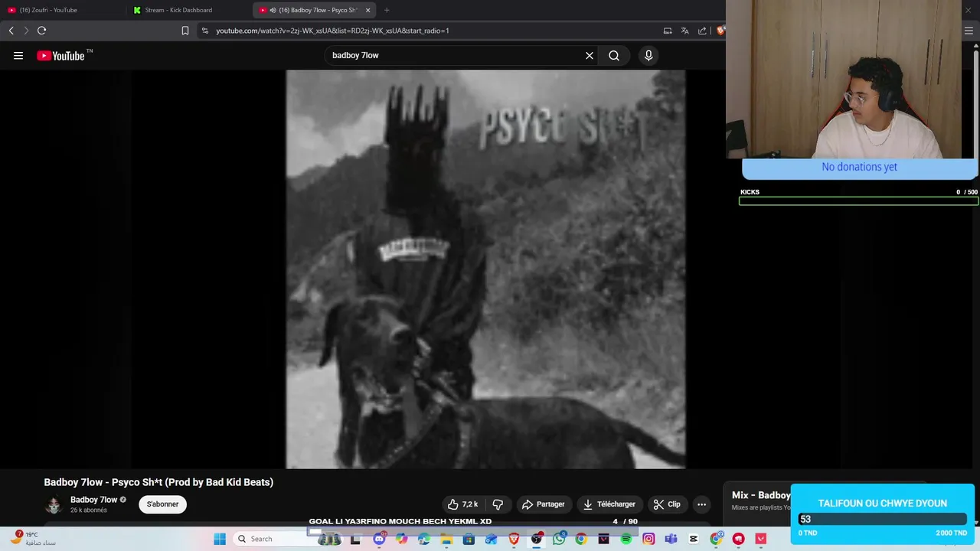Click the install or cast icon in address bar
The width and height of the screenshot is (980, 551).
tap(668, 31)
